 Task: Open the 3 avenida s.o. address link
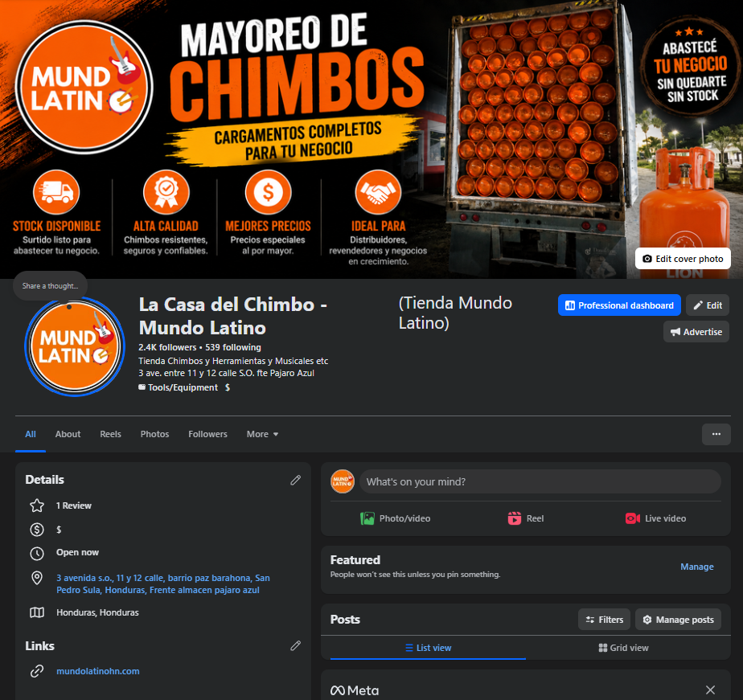(x=163, y=584)
